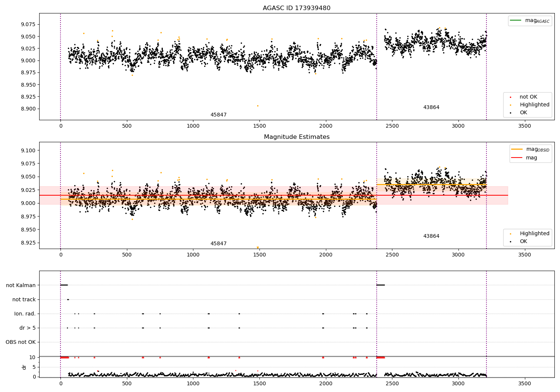The image size is (560, 392).
Task: Click "45847" in the Magnitude Estimates plot
Action: [x=218, y=244]
